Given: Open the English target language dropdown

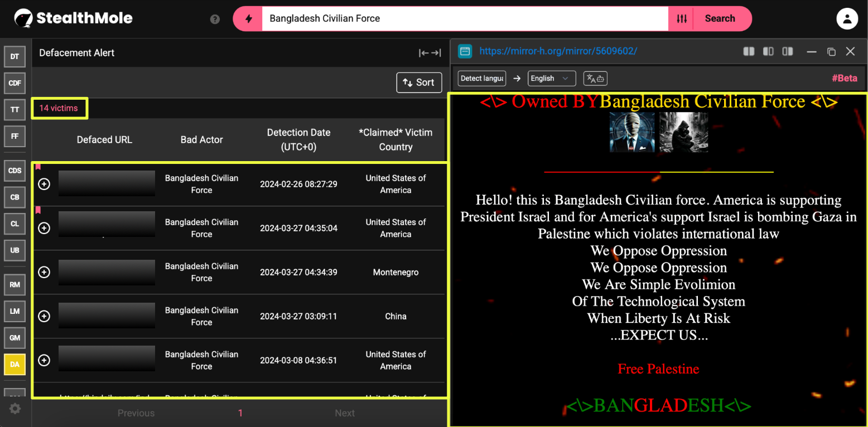Looking at the screenshot, I should 551,79.
